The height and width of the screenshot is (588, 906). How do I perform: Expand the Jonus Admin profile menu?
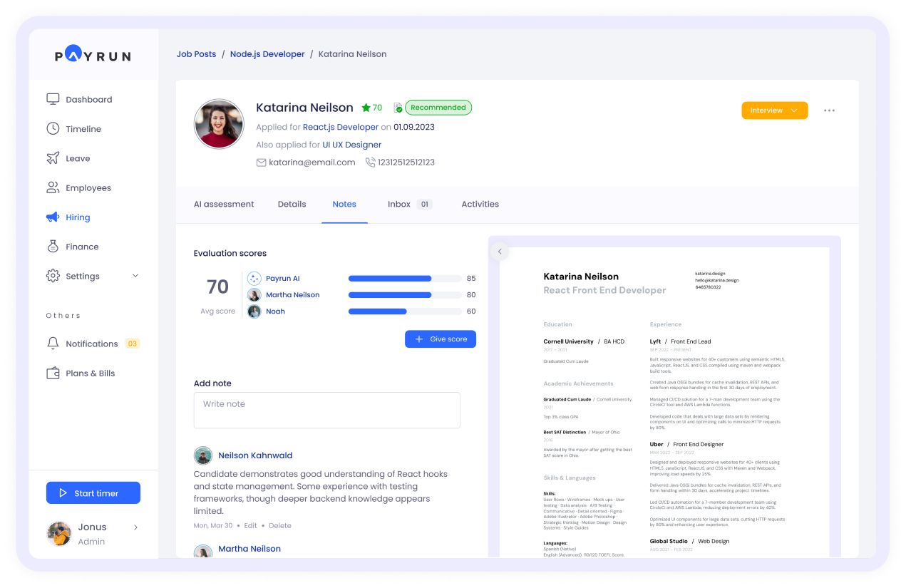135,527
